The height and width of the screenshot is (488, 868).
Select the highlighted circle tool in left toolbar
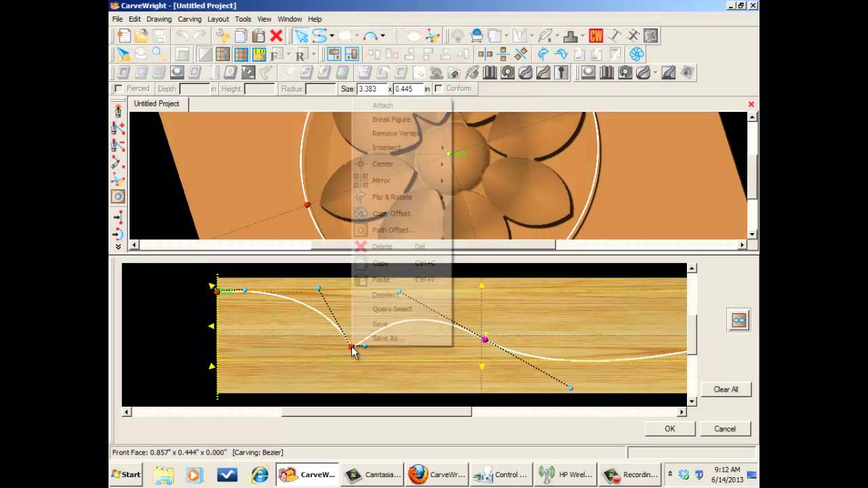coord(118,197)
